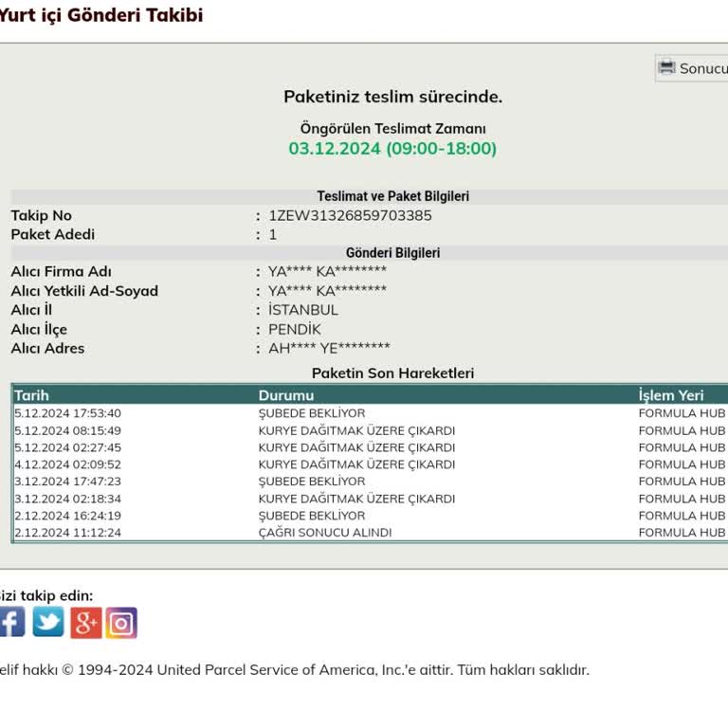Click the printer icon beside Sonucu
The height and width of the screenshot is (728, 728).
666,68
